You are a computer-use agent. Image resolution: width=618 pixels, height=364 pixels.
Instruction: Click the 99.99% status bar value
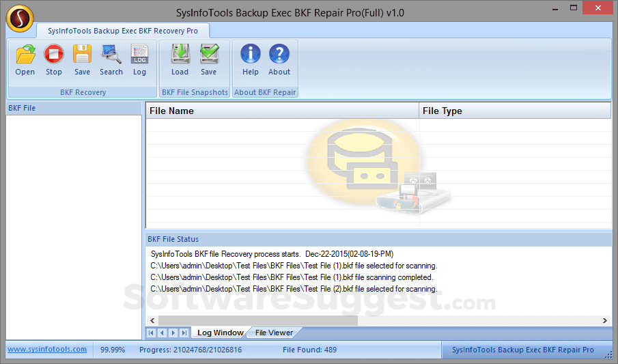[113, 350]
